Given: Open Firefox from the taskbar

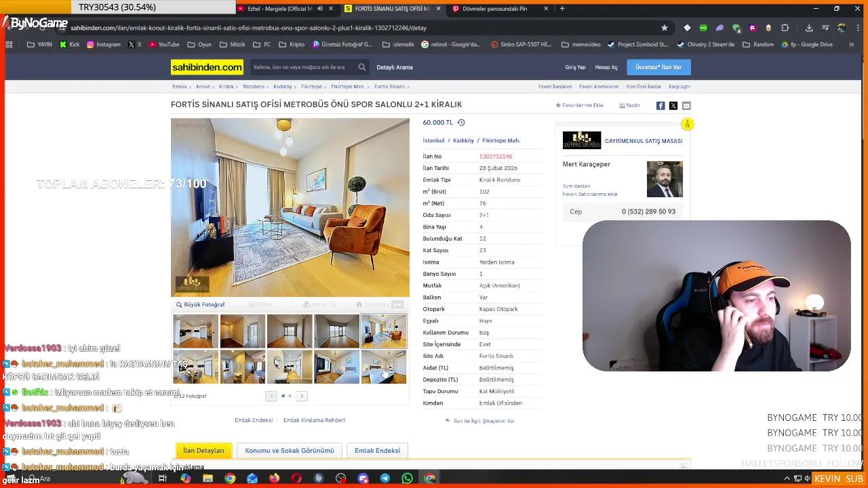Looking at the screenshot, I should click(274, 479).
